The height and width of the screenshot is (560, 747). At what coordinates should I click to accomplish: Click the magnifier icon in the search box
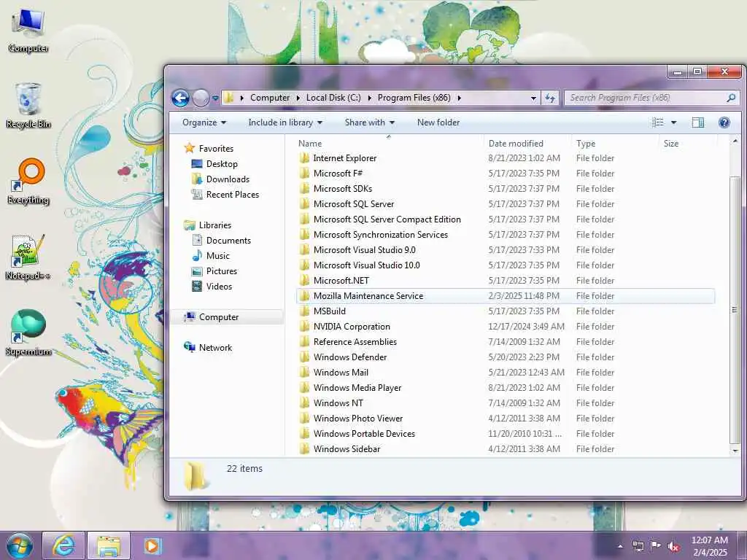731,98
